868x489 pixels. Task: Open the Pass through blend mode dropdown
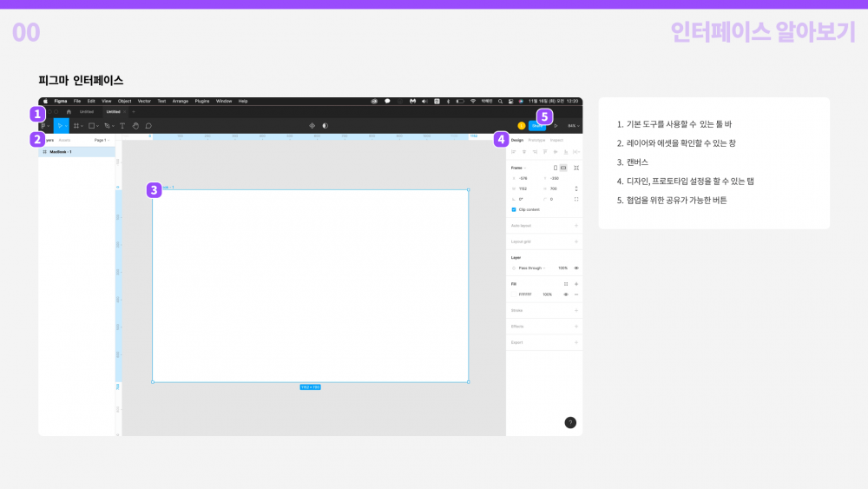531,268
